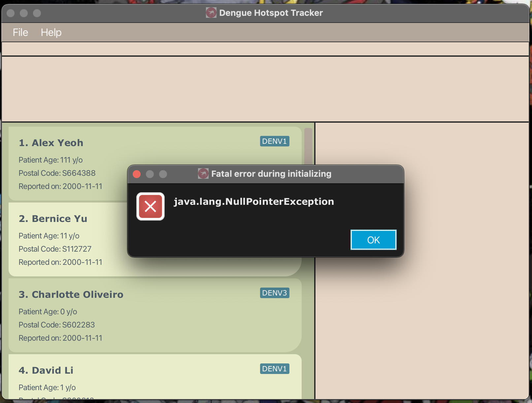The image size is (532, 403).
Task: Open the File menu
Action: coord(20,32)
